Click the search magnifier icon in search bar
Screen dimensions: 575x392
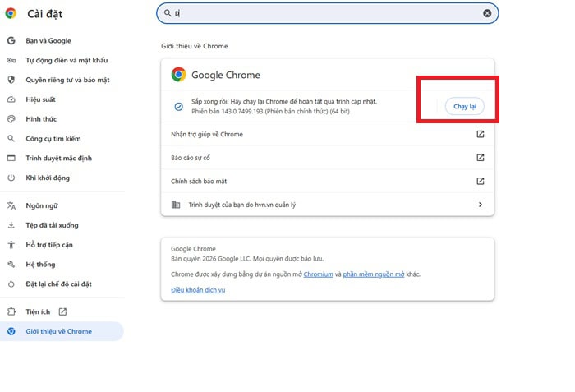click(x=168, y=13)
